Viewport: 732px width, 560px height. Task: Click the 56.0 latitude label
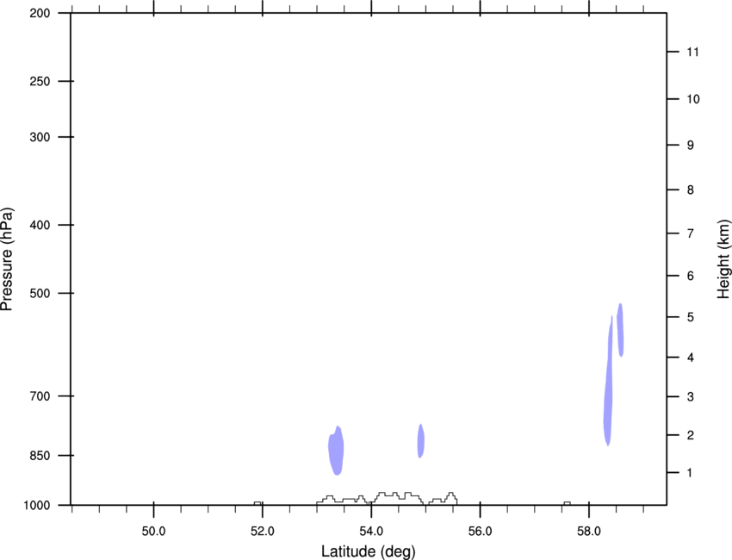click(481, 532)
